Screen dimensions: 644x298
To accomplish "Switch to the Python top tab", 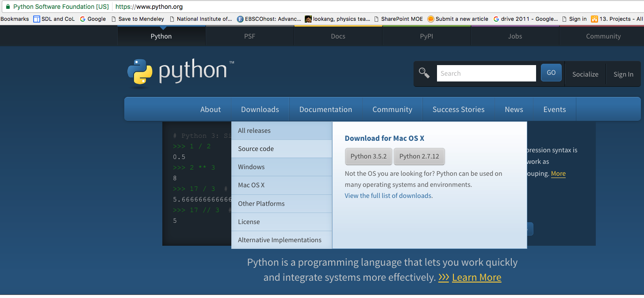I will coord(161,36).
